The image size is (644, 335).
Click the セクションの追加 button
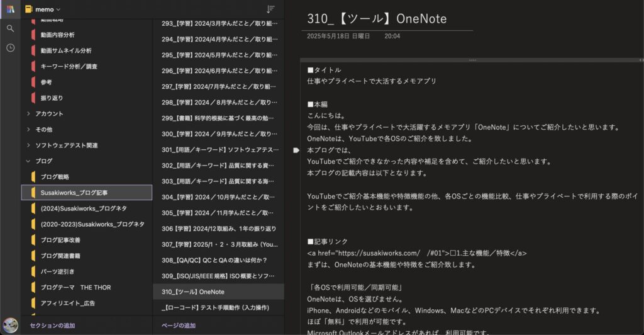(x=53, y=326)
